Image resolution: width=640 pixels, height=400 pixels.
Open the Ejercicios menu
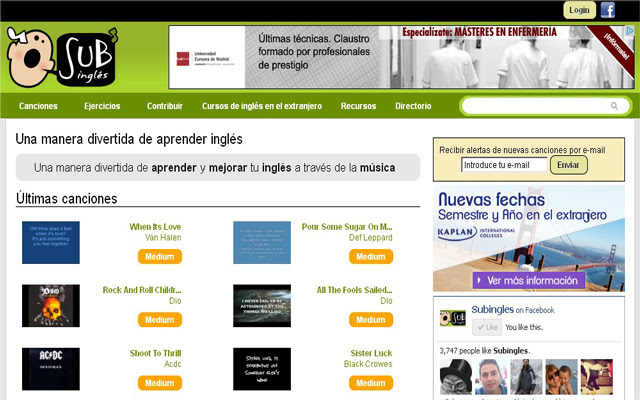point(102,106)
